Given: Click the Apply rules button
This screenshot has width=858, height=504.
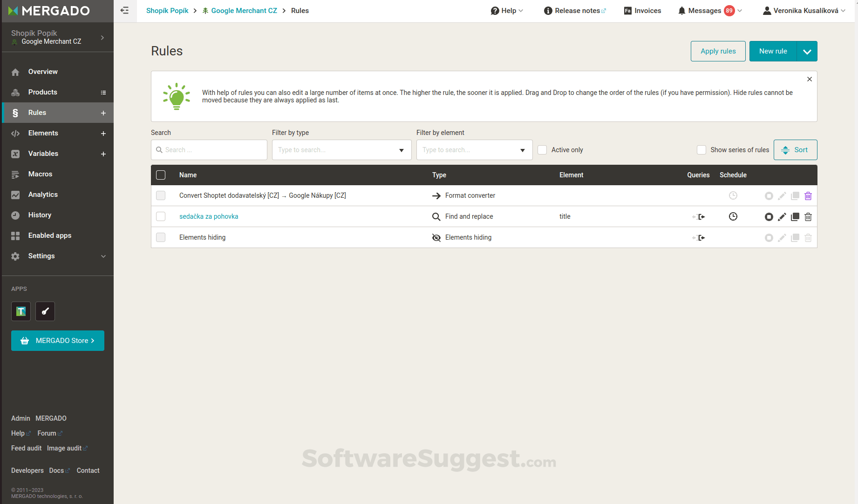Looking at the screenshot, I should click(x=718, y=51).
